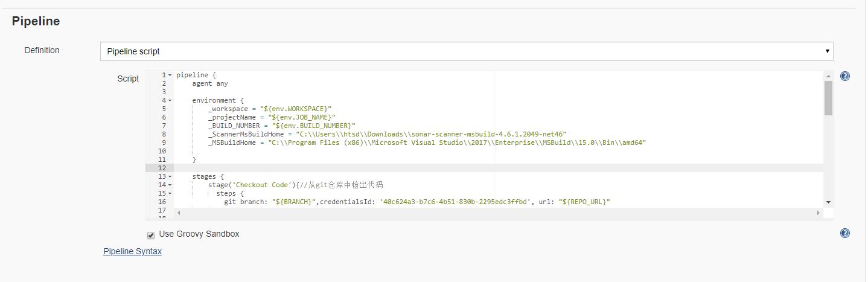
Task: Click the horizontal scroll left arrow
Action: tap(177, 213)
